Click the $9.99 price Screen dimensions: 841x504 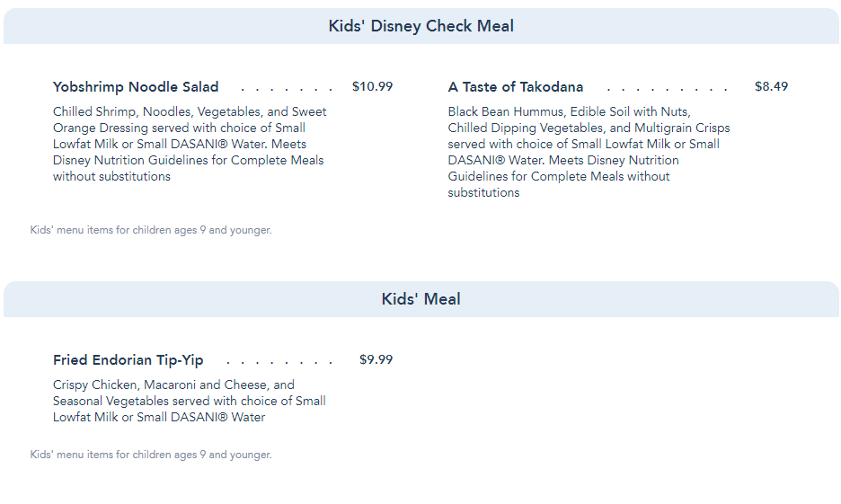click(376, 359)
